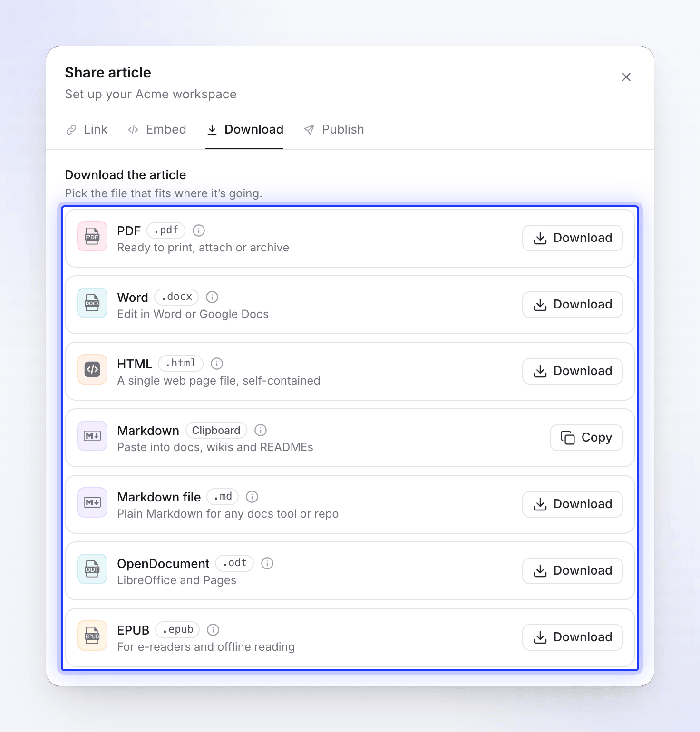This screenshot has width=700, height=732.
Task: Copy Markdown to clipboard
Action: click(x=586, y=438)
